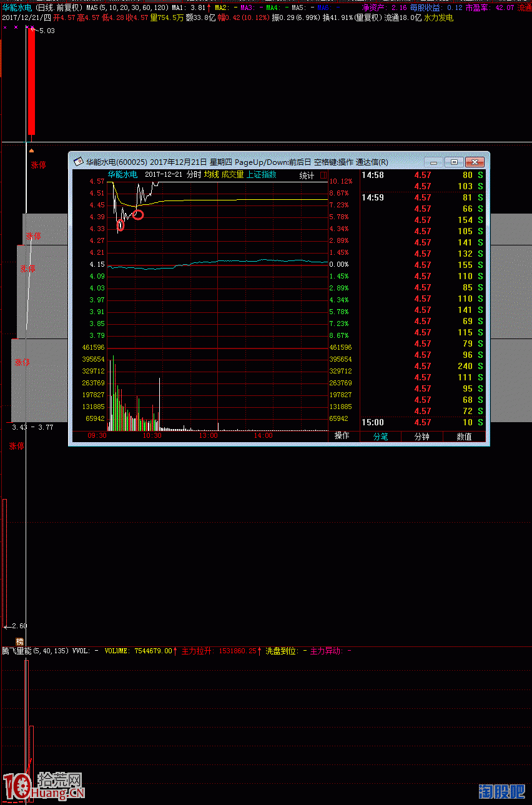Click the 5.03 high price marker
This screenshot has width=532, height=805.
[x=47, y=30]
